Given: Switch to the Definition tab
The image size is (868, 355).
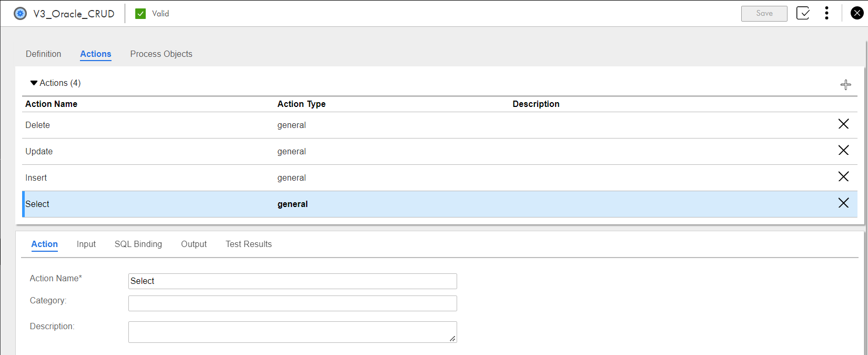Looking at the screenshot, I should [x=44, y=54].
